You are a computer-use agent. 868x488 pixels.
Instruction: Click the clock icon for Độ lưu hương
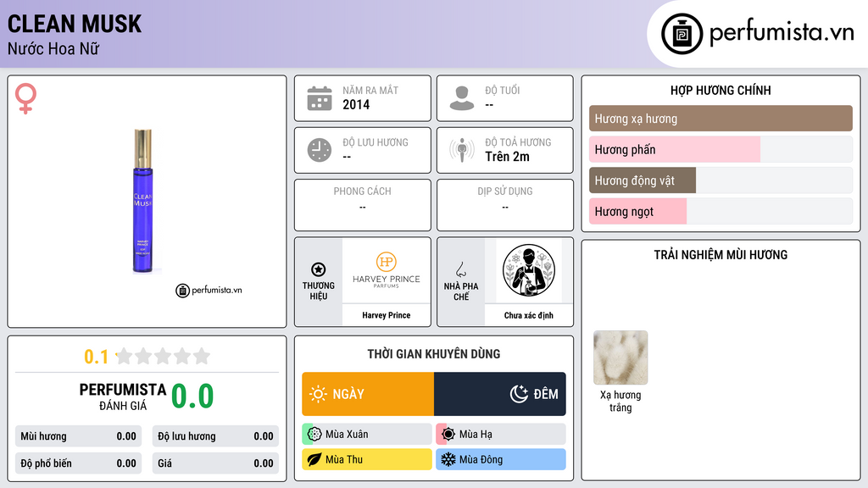point(320,150)
